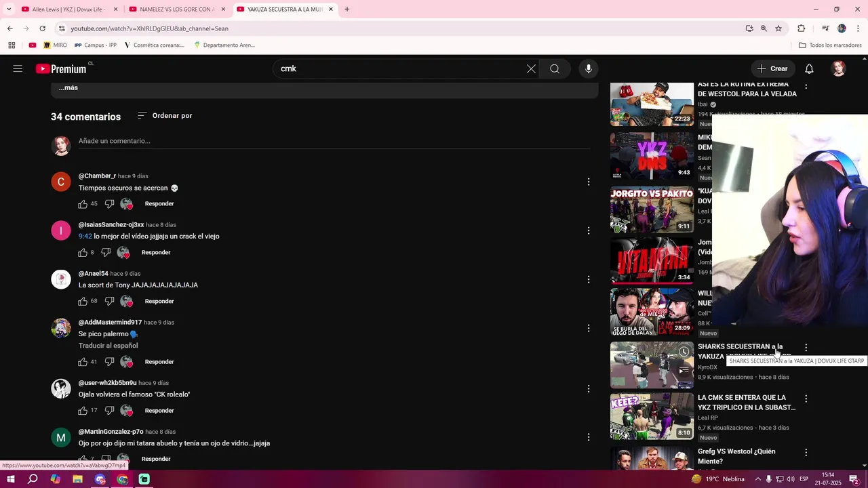Reply to the @Chamber_r comment
The image size is (868, 488).
159,204
